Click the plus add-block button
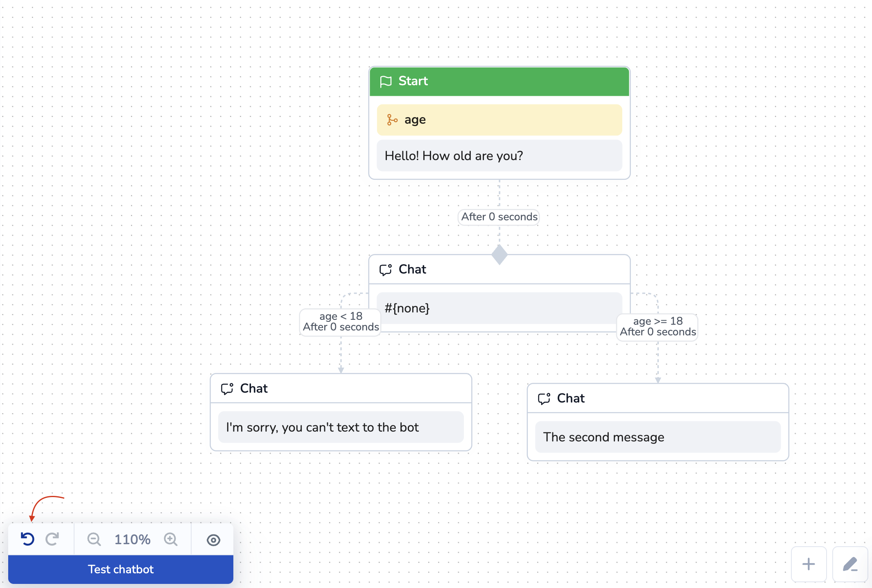This screenshot has width=872, height=588. (x=808, y=564)
